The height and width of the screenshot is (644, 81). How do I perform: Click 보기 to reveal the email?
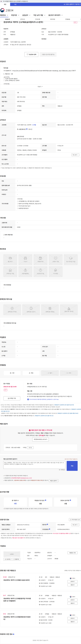click(x=30, y=448)
